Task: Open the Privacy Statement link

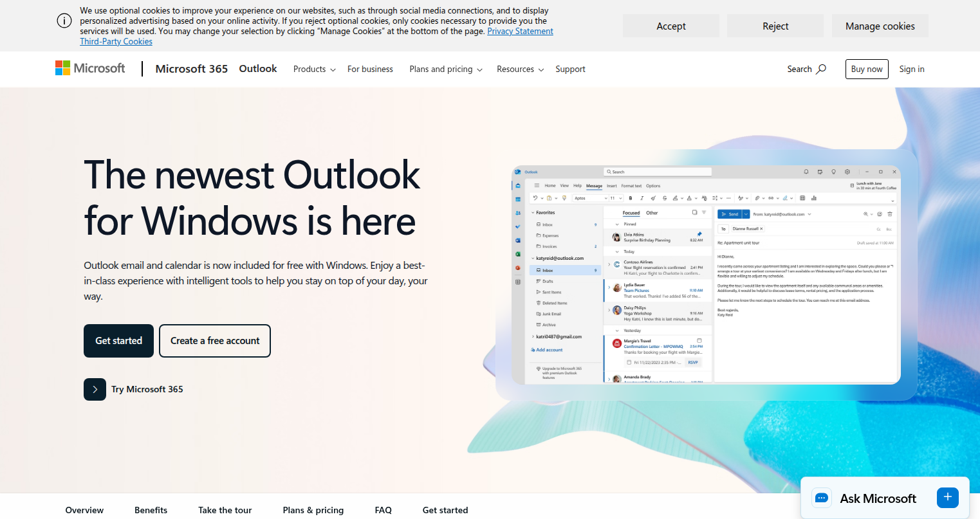Action: tap(520, 30)
